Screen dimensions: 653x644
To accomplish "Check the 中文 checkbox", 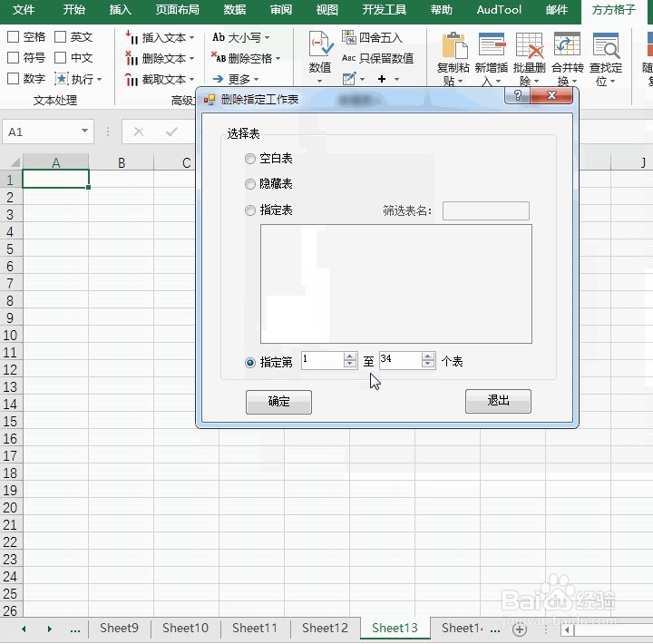I will click(61, 57).
